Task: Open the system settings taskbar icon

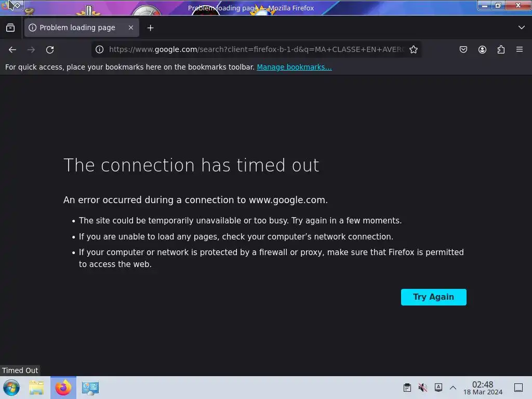Action: 90,388
